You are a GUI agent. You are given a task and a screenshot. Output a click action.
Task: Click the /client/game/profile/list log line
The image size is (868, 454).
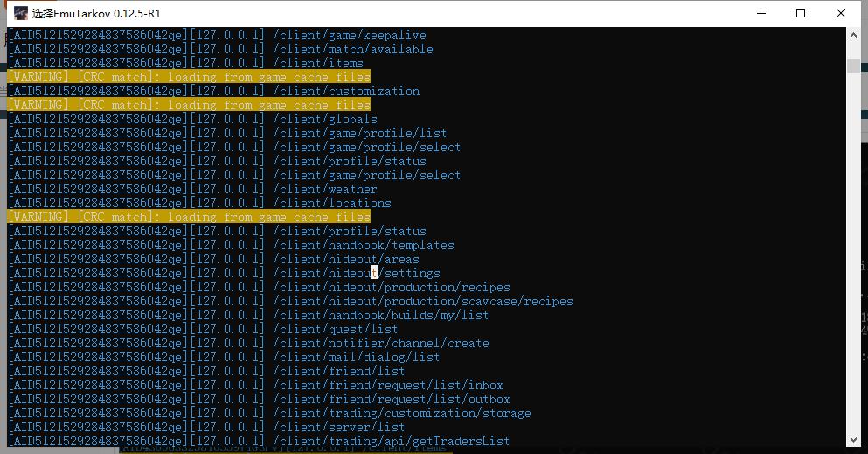(x=227, y=133)
